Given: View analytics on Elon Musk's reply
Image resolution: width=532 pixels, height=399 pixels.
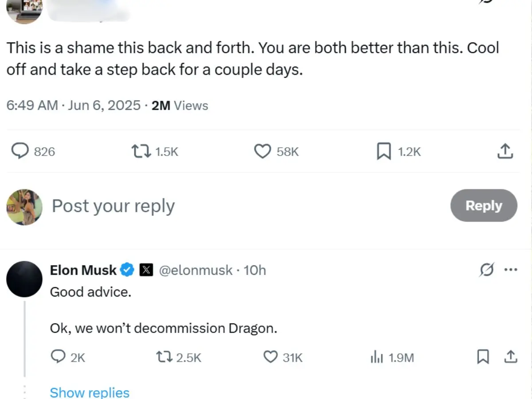Looking at the screenshot, I should (377, 357).
